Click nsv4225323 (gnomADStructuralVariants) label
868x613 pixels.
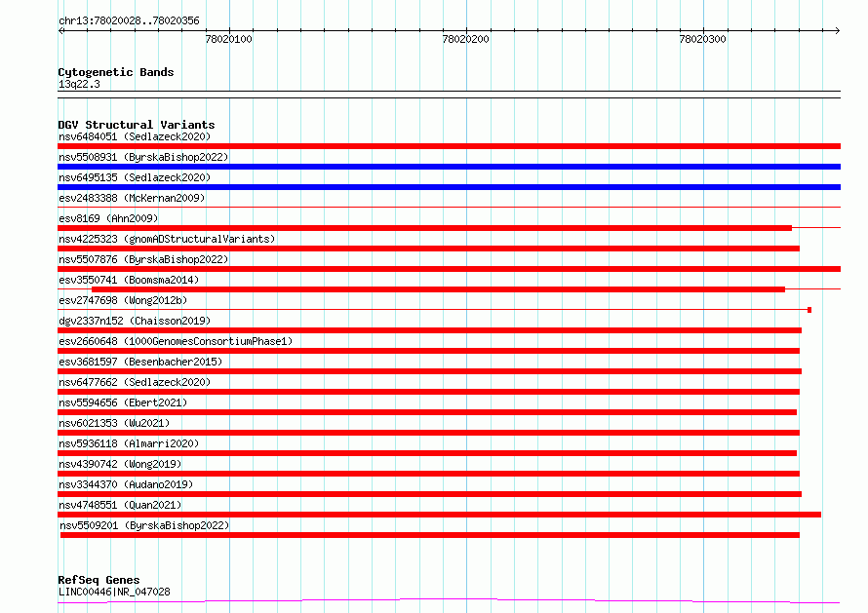(167, 239)
